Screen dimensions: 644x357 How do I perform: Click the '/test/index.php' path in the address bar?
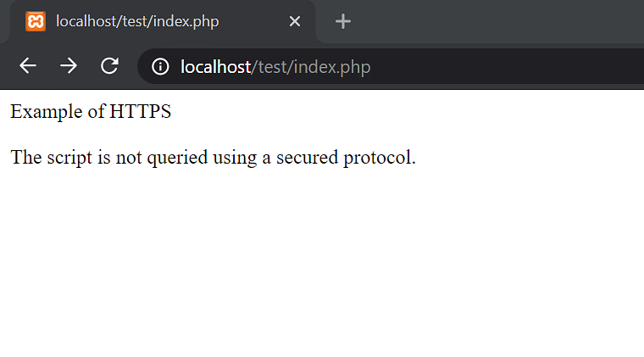click(x=311, y=67)
